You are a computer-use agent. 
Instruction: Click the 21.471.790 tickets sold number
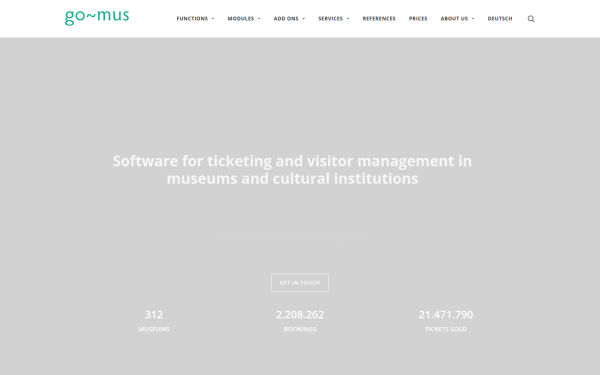point(446,315)
